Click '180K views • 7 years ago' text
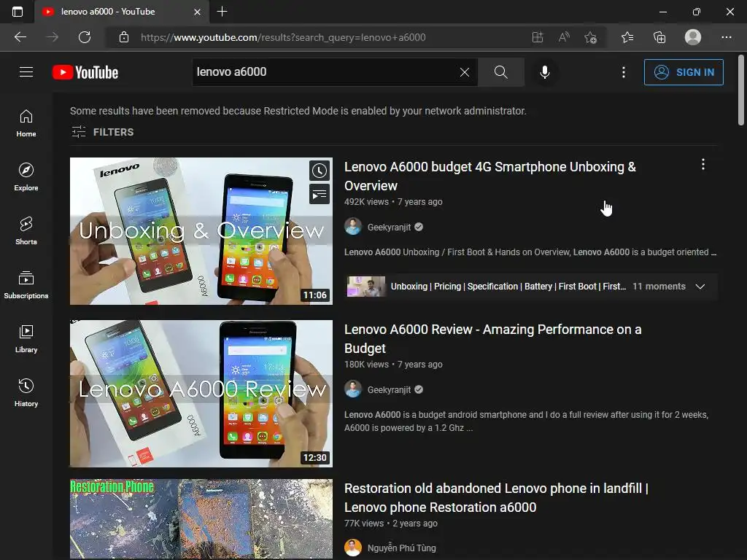This screenshot has height=560, width=747. 393,365
